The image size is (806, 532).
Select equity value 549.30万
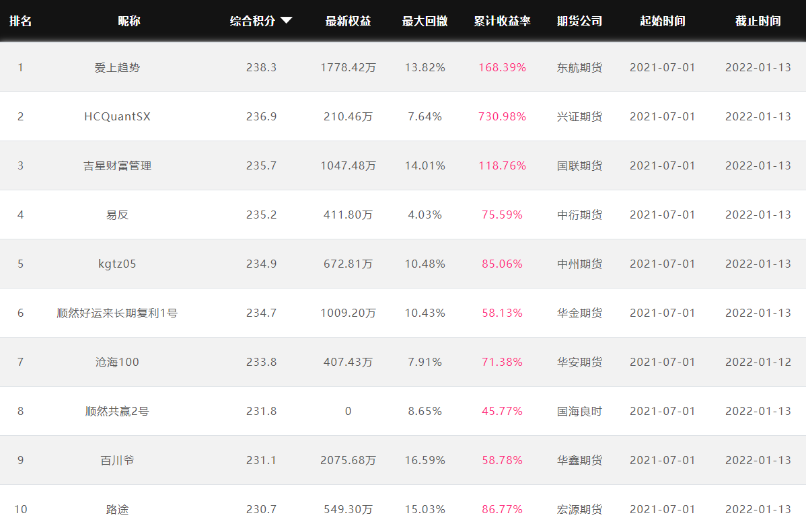[348, 509]
